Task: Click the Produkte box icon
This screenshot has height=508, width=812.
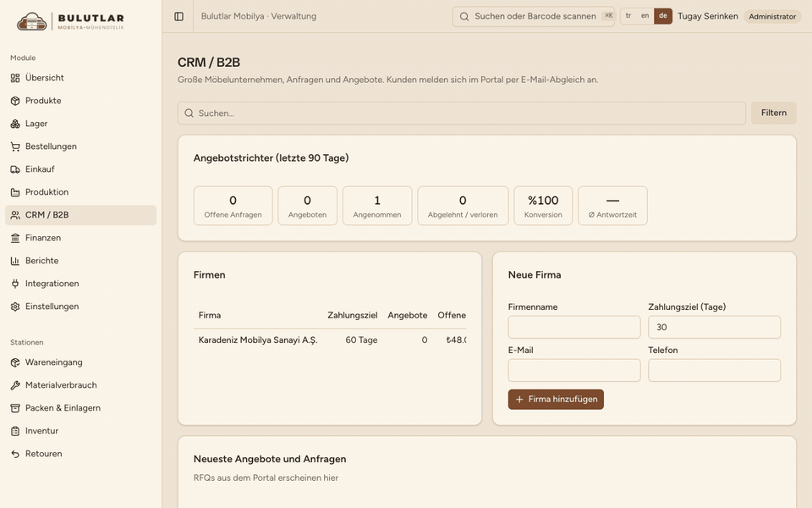Action: pyautogui.click(x=15, y=101)
